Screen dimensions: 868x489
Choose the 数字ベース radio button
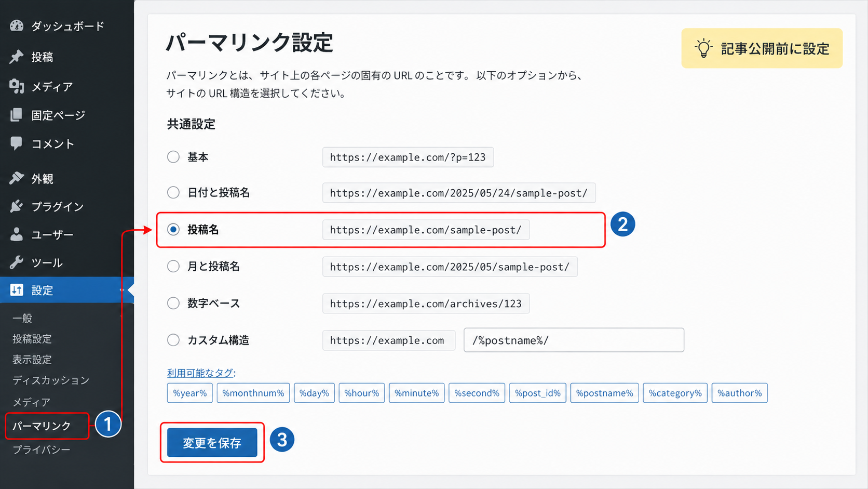point(173,303)
